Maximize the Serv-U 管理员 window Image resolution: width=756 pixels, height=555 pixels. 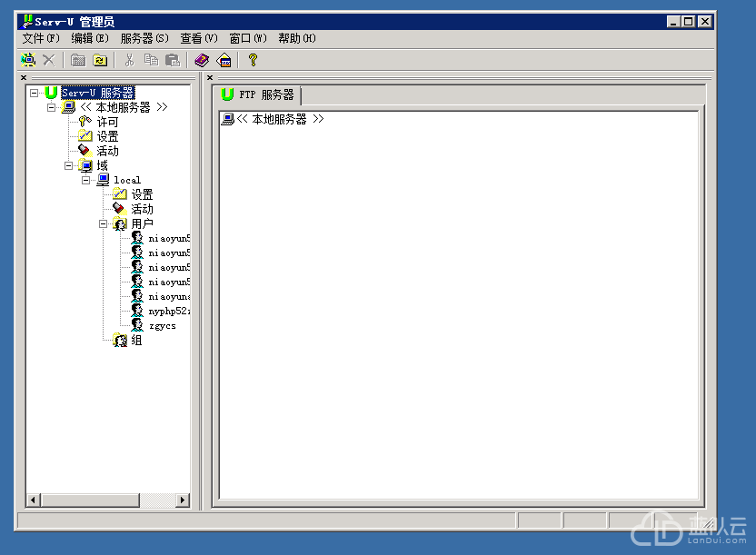tap(689, 22)
